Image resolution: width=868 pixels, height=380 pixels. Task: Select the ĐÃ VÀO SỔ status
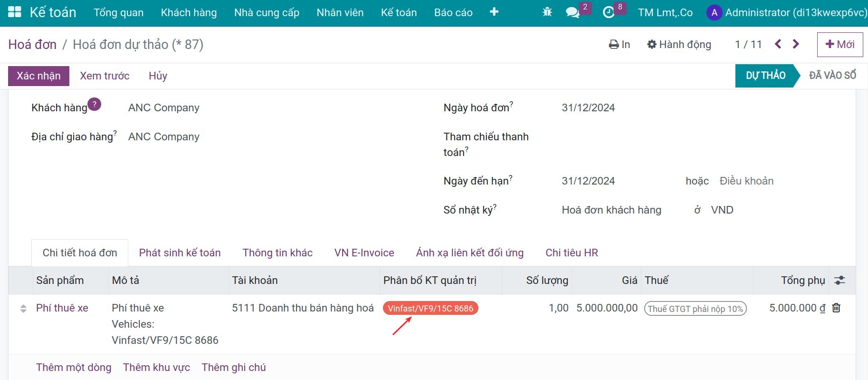pyautogui.click(x=832, y=76)
